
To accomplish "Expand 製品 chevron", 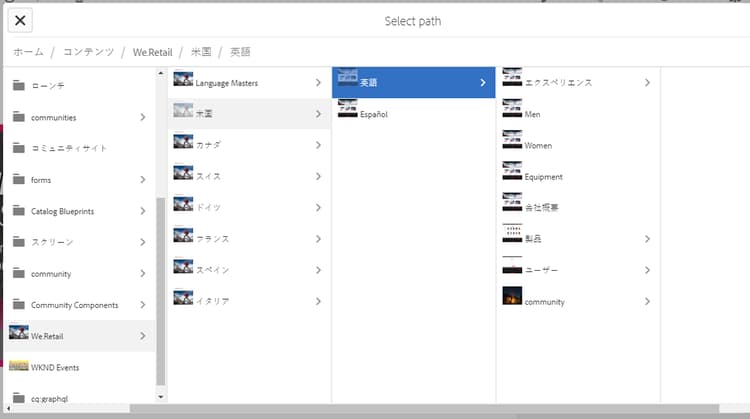I will (x=647, y=239).
